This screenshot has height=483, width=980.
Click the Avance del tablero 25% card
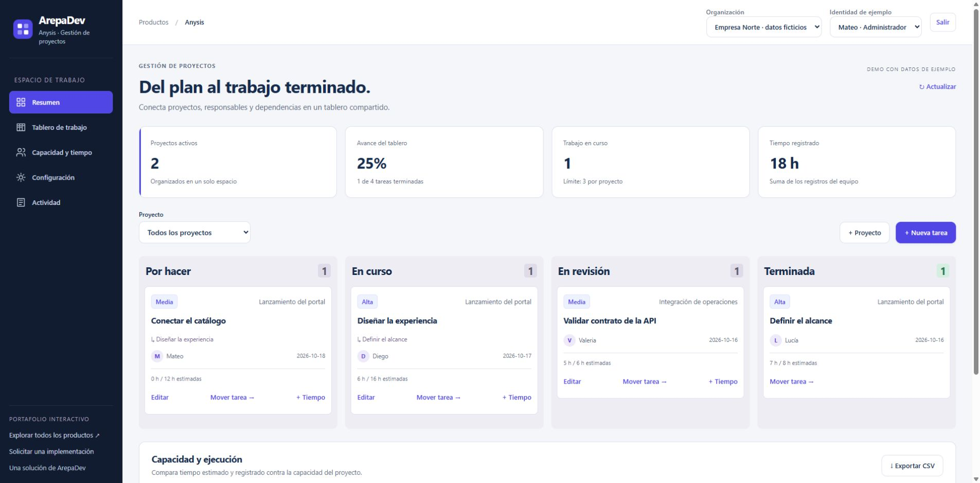[444, 162]
